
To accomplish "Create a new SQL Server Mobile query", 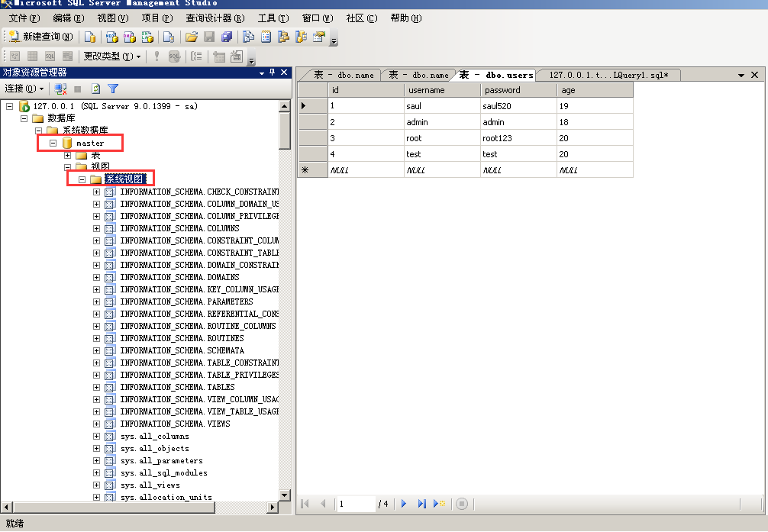I will click(x=169, y=37).
